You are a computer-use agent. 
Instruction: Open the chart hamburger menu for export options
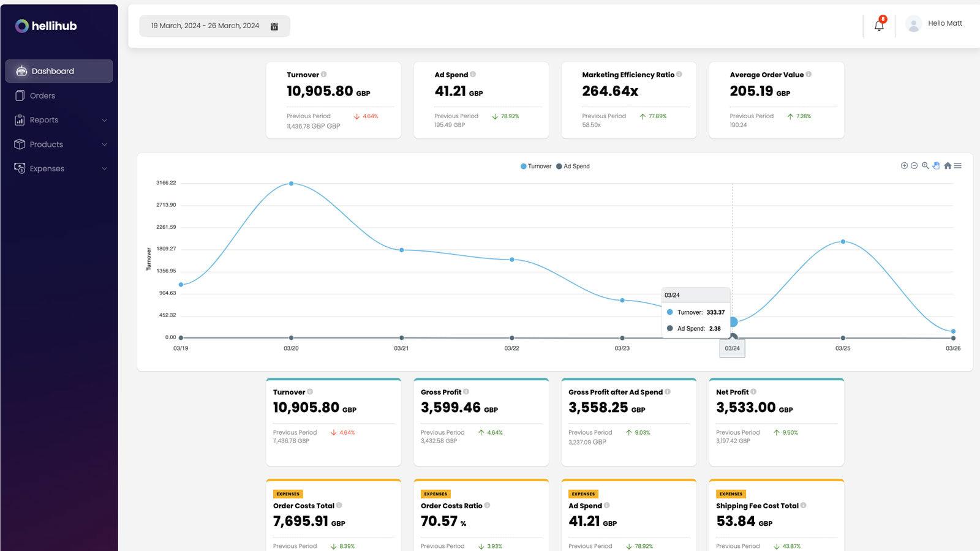coord(957,165)
